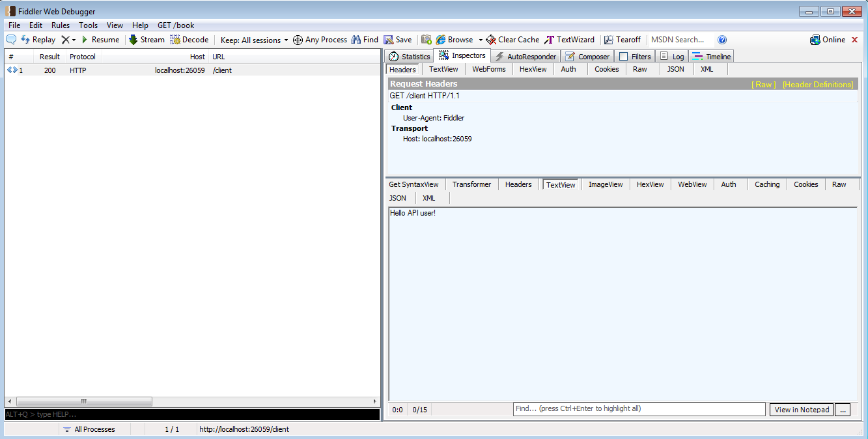Open response WebView tab

coord(692,184)
